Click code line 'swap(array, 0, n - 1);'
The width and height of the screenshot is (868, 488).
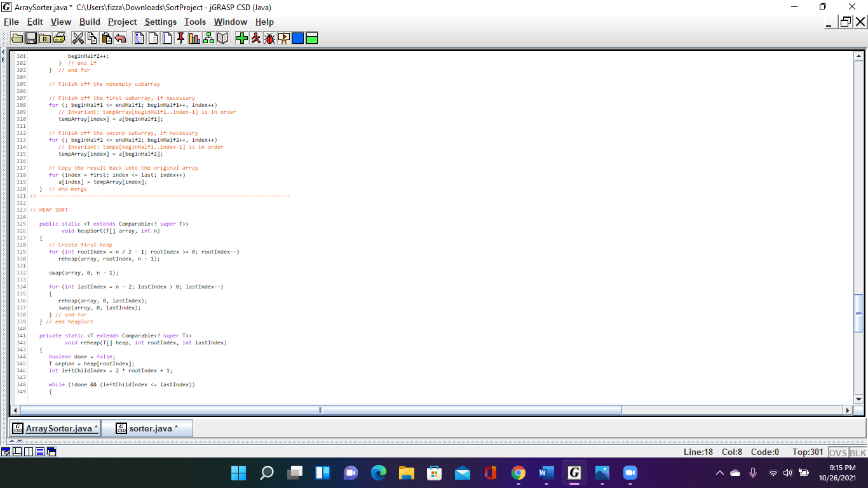(84, 273)
